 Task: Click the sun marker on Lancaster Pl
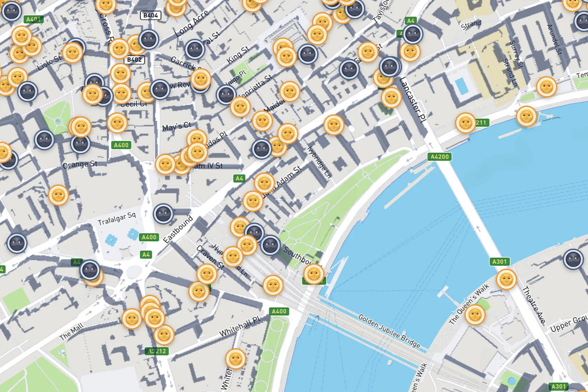pos(392,98)
